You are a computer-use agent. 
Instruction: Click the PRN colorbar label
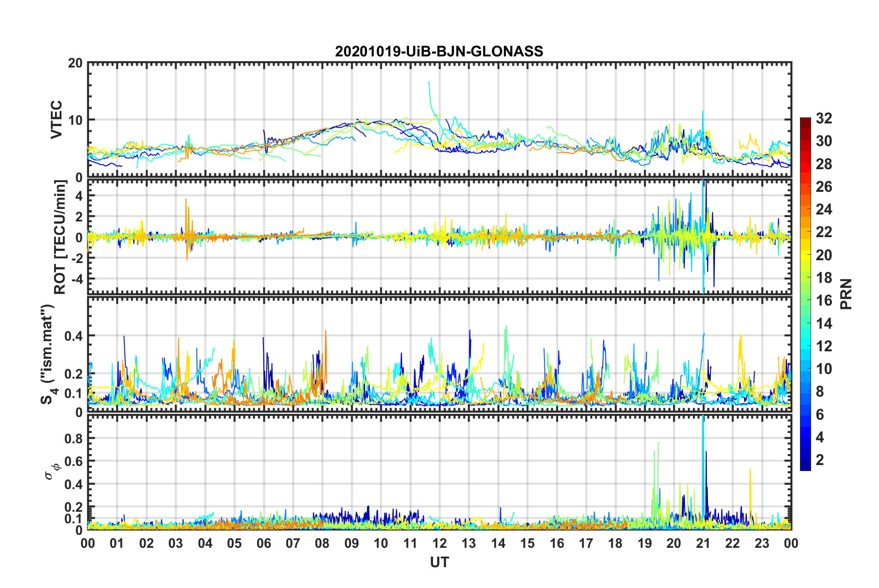coord(846,294)
